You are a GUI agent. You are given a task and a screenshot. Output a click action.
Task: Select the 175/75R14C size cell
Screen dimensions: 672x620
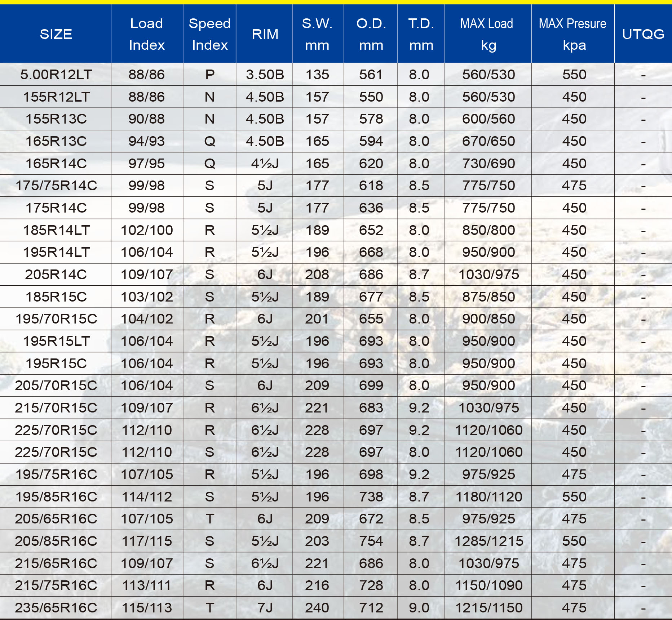tap(56, 186)
